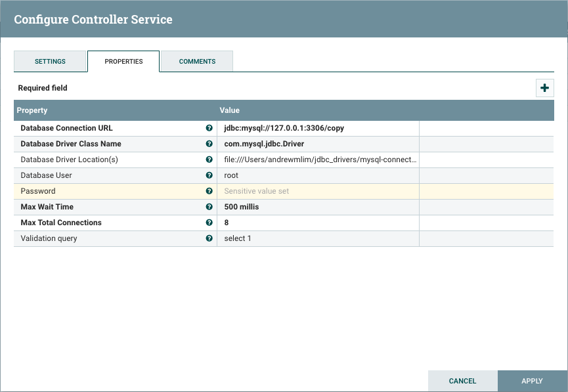Cancel the configuration dialog
Viewport: 568px width, 392px height.
[462, 381]
